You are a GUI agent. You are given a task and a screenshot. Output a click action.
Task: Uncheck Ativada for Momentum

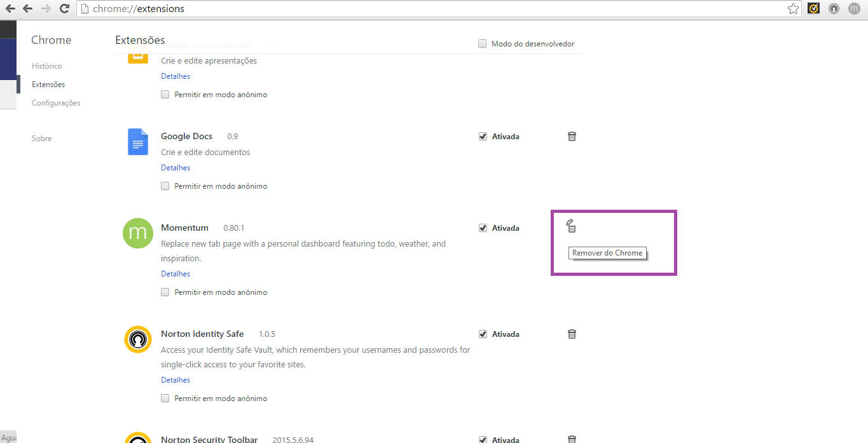(483, 228)
